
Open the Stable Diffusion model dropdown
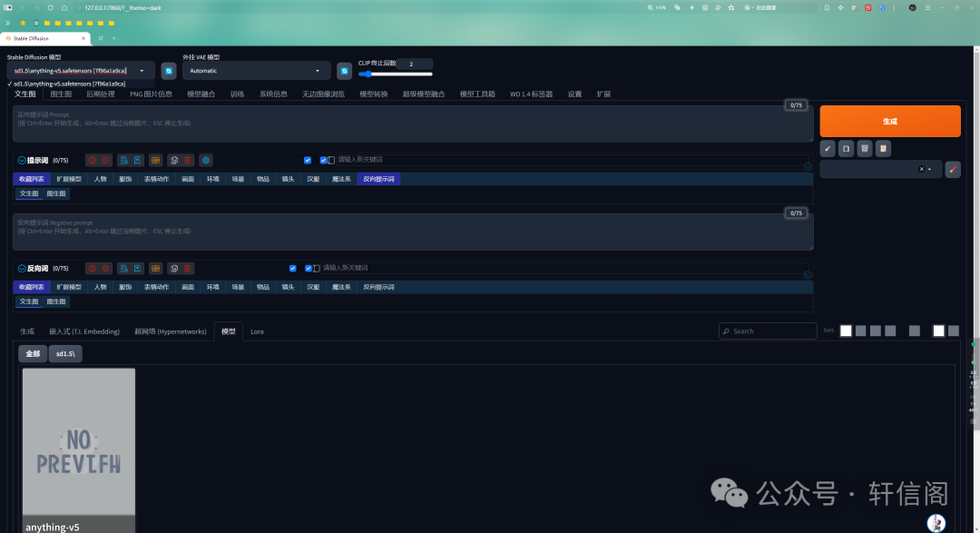click(x=81, y=70)
